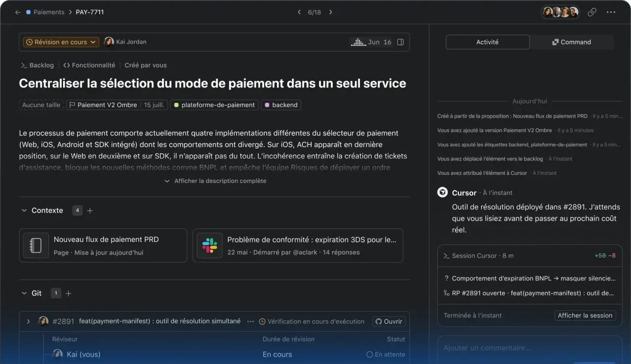Click the Backlog label

click(x=37, y=65)
